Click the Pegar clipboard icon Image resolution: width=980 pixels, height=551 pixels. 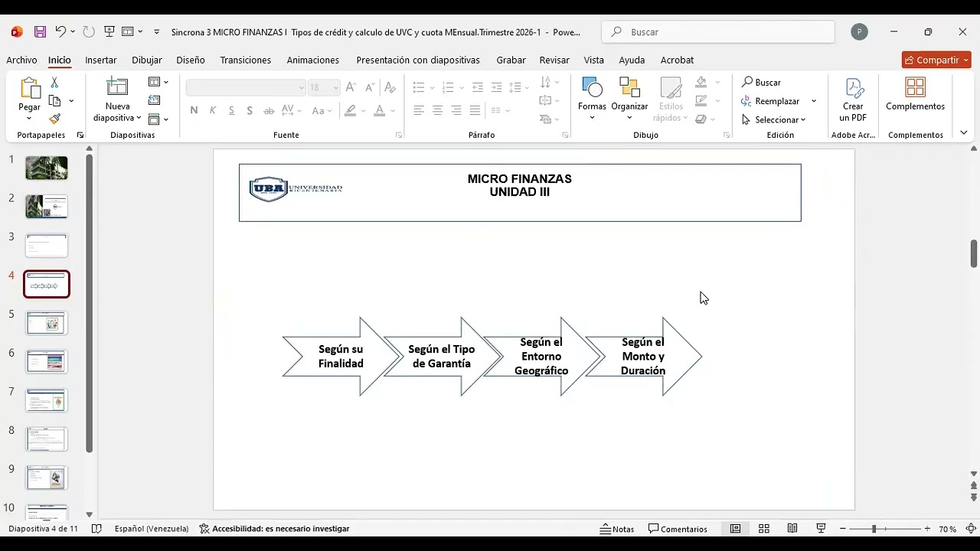point(30,88)
